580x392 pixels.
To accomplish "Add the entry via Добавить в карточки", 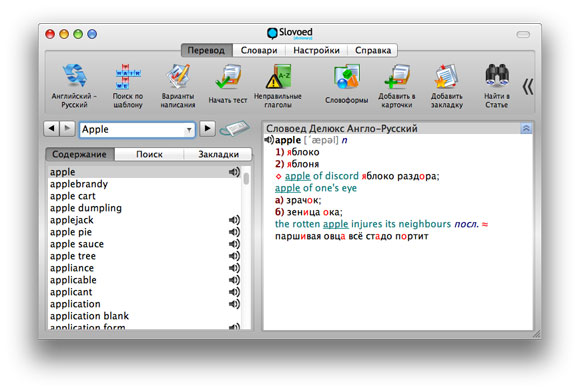I will [x=397, y=86].
